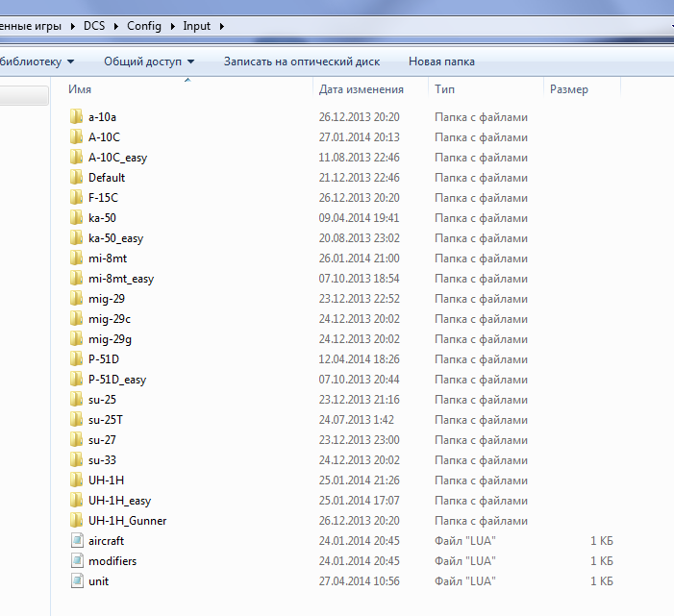The height and width of the screenshot is (616, 674).
Task: Open the библиотеку dropdown in toolbar
Action: [x=37, y=62]
